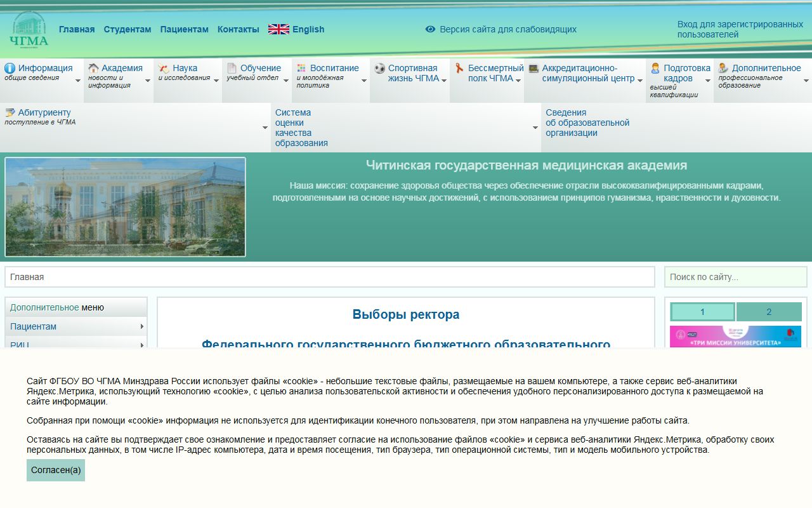Click the colored squares icon beside Воспитание
The image size is (812, 508).
pyautogui.click(x=301, y=68)
